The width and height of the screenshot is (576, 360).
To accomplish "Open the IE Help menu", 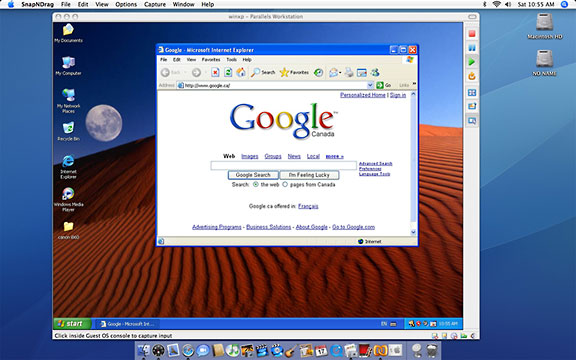I will pos(247,60).
